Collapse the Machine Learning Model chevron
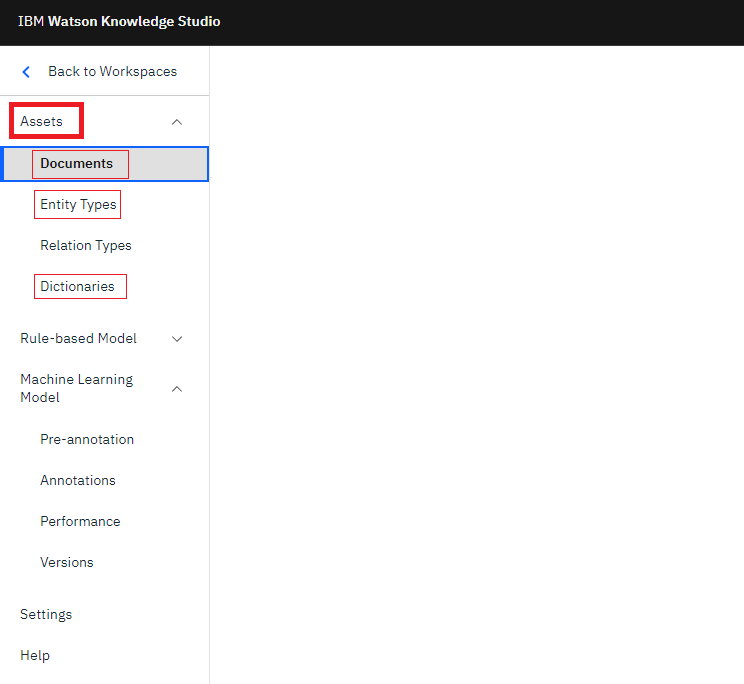The width and height of the screenshot is (744, 684). [x=177, y=389]
